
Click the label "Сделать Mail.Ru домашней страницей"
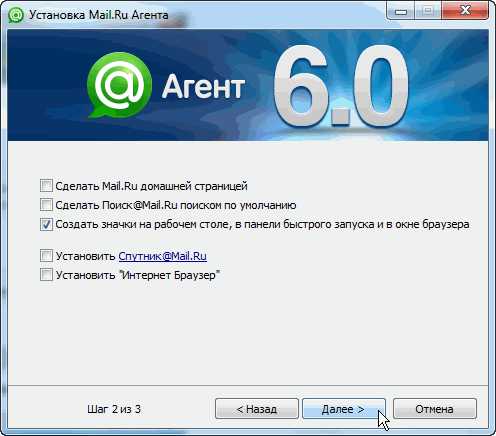point(151,186)
